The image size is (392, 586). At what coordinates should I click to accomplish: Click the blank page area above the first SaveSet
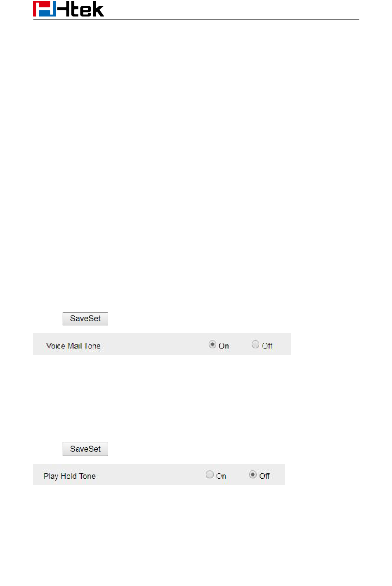(196, 165)
